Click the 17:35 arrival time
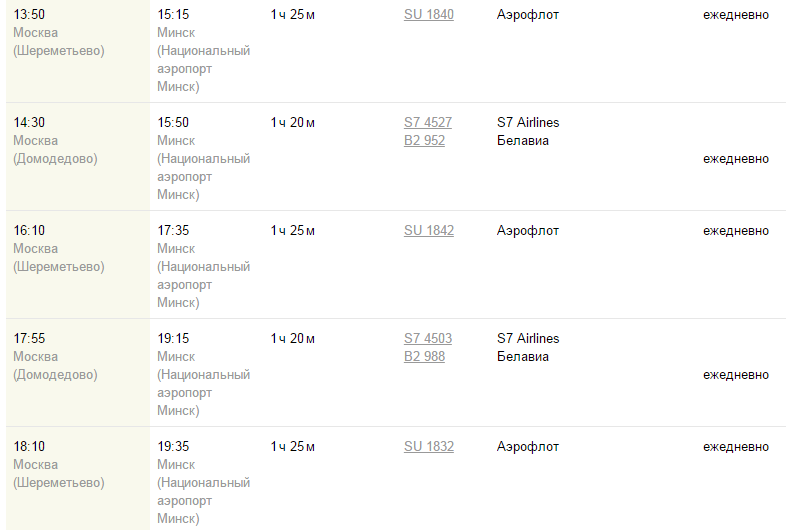This screenshot has height=530, width=786. pyautogui.click(x=173, y=231)
